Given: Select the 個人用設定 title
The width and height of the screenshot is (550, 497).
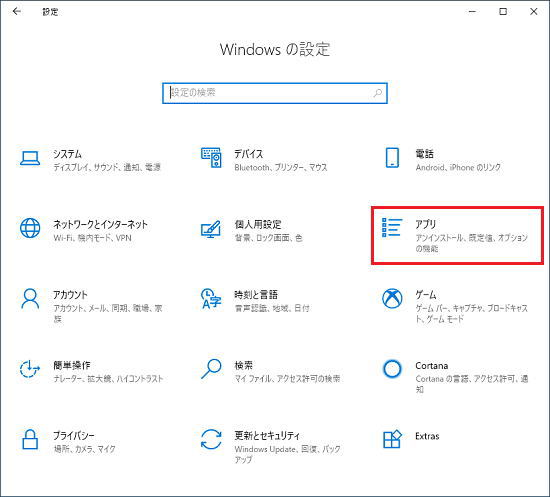Looking at the screenshot, I should tap(258, 224).
